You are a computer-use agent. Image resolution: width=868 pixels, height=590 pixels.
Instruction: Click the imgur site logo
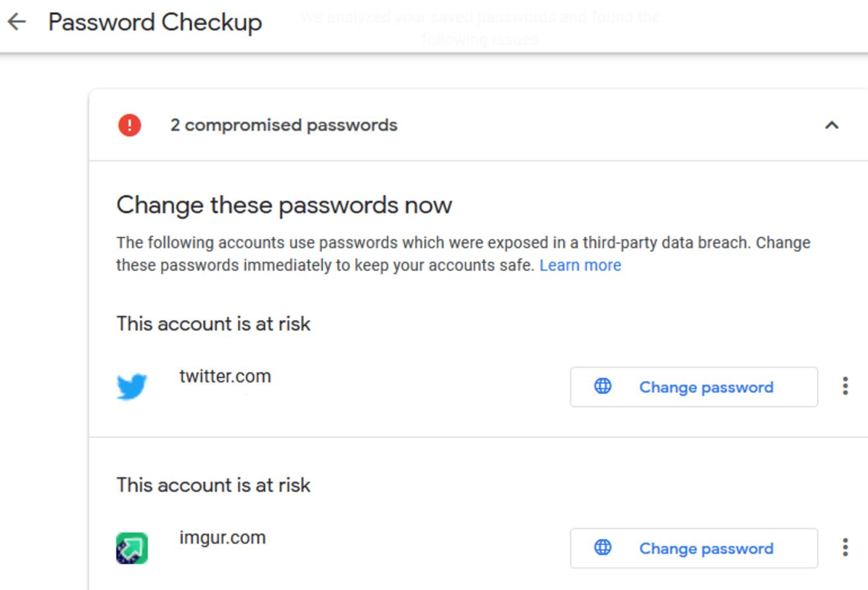[x=132, y=548]
